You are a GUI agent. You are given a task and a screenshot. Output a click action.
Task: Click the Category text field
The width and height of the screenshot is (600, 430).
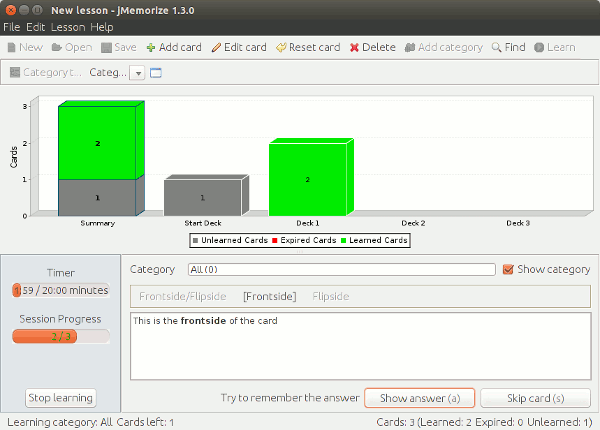point(341,269)
